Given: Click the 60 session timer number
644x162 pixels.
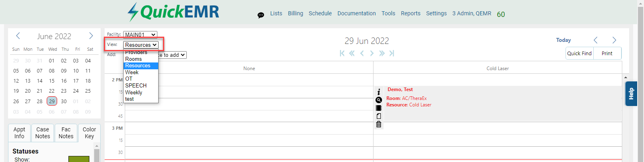Looking at the screenshot, I should tap(501, 14).
